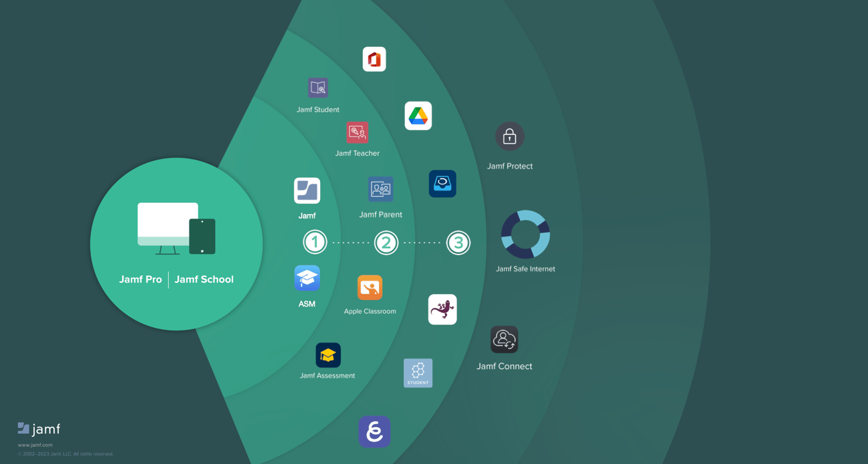Image resolution: width=868 pixels, height=464 pixels.
Task: Click the Jamf School label
Action: pyautogui.click(x=204, y=279)
